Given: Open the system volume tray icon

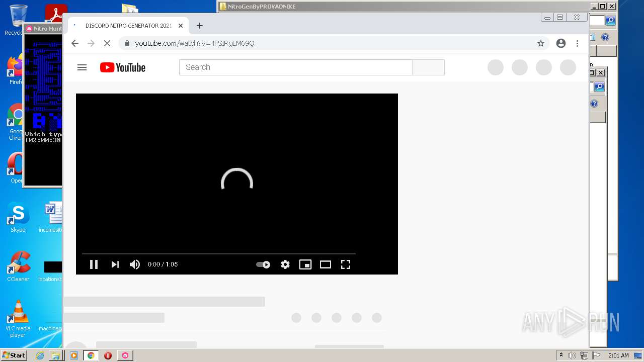Looking at the screenshot, I should (572, 355).
